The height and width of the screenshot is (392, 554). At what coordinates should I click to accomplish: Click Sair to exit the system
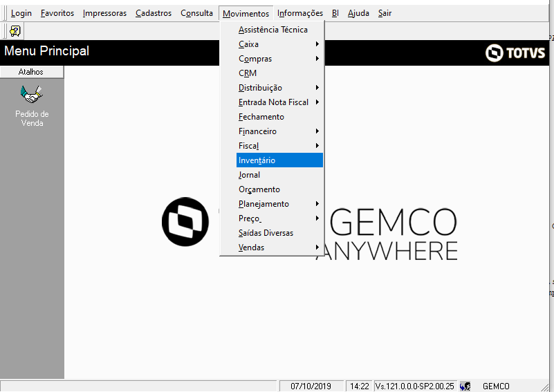tap(385, 13)
